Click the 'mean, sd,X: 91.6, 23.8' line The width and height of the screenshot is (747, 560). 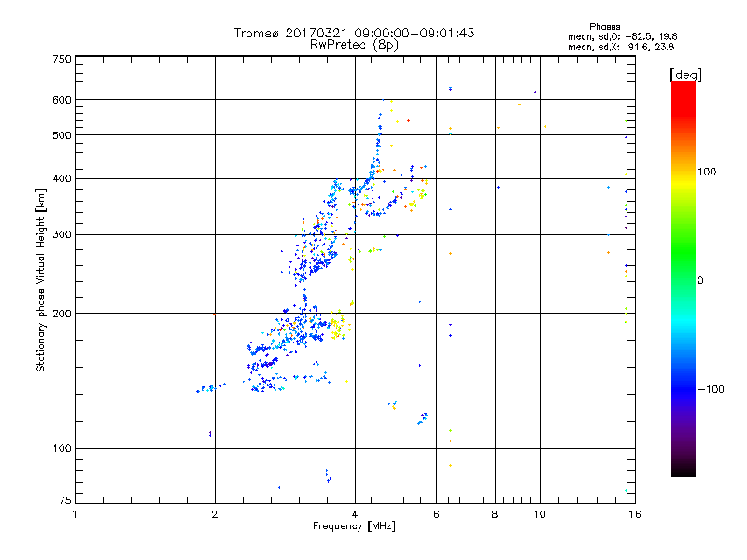point(621,47)
